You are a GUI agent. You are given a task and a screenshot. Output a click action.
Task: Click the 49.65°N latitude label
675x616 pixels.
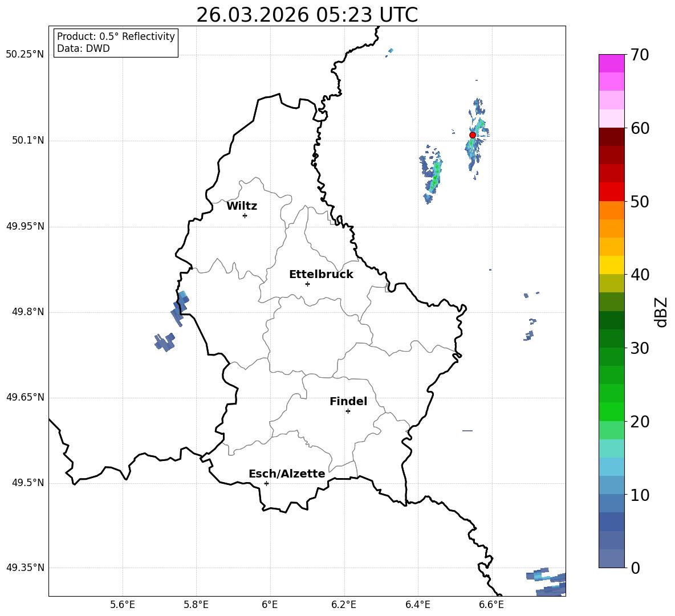pyautogui.click(x=25, y=397)
